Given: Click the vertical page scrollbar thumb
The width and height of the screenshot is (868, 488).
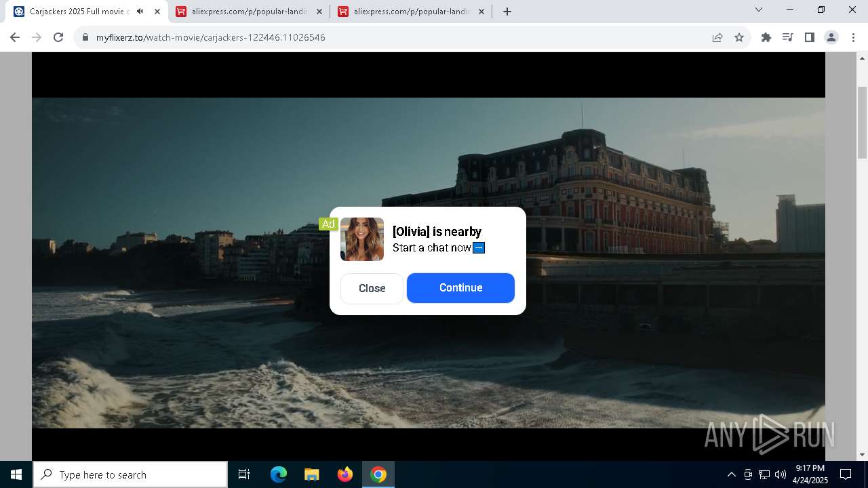Looking at the screenshot, I should pyautogui.click(x=863, y=123).
